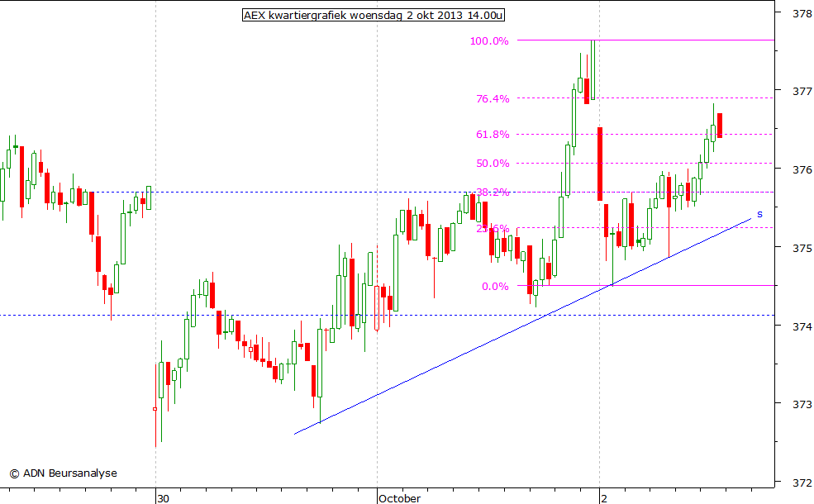The width and height of the screenshot is (814, 504).
Task: Click the chart title AEX kwartiergrafiek woensdag
Action: click(x=374, y=15)
